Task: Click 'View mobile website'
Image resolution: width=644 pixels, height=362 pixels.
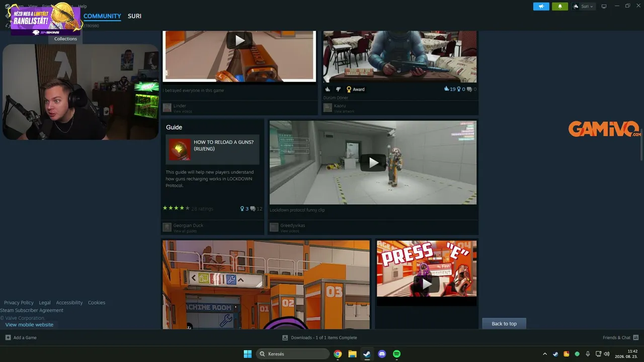Action: pos(29,325)
